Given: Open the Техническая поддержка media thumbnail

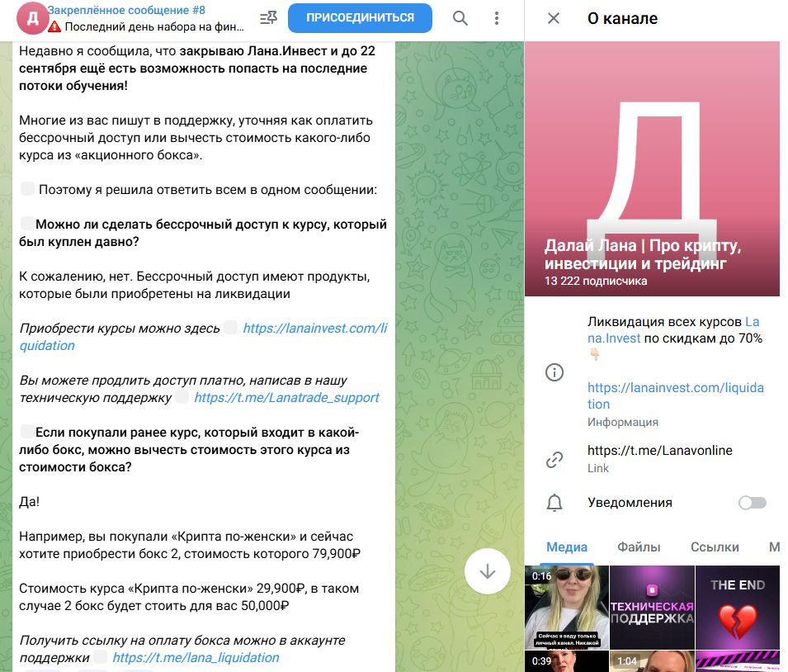Looking at the screenshot, I should [653, 607].
